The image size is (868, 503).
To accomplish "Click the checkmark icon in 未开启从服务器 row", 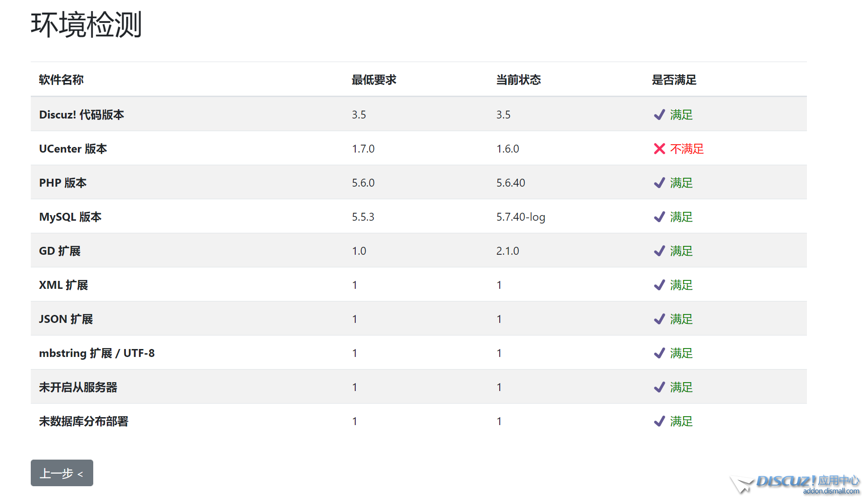I will (659, 387).
